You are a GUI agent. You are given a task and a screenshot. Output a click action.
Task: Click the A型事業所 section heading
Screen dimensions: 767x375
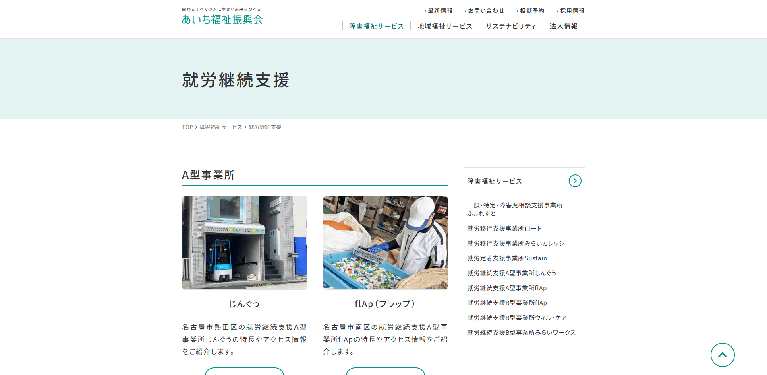208,176
